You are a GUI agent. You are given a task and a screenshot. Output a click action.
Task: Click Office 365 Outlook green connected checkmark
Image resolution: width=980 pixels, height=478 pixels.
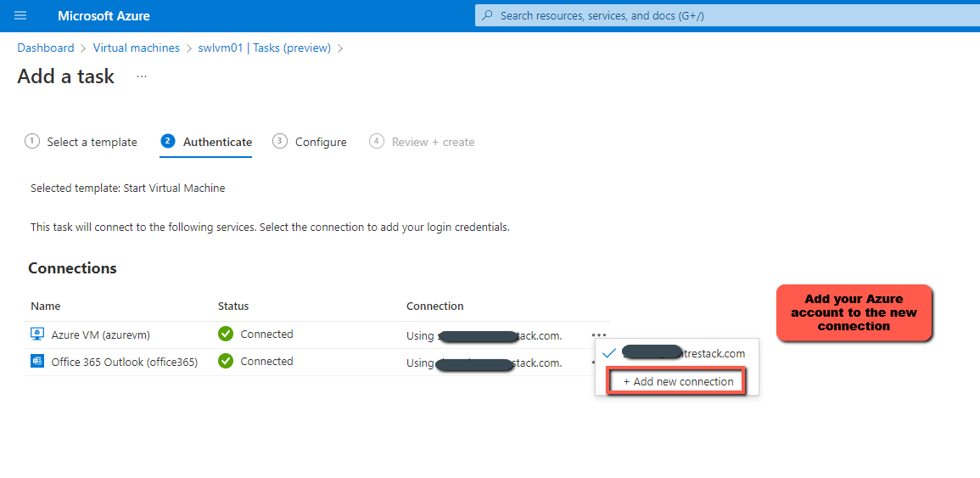[x=226, y=361]
